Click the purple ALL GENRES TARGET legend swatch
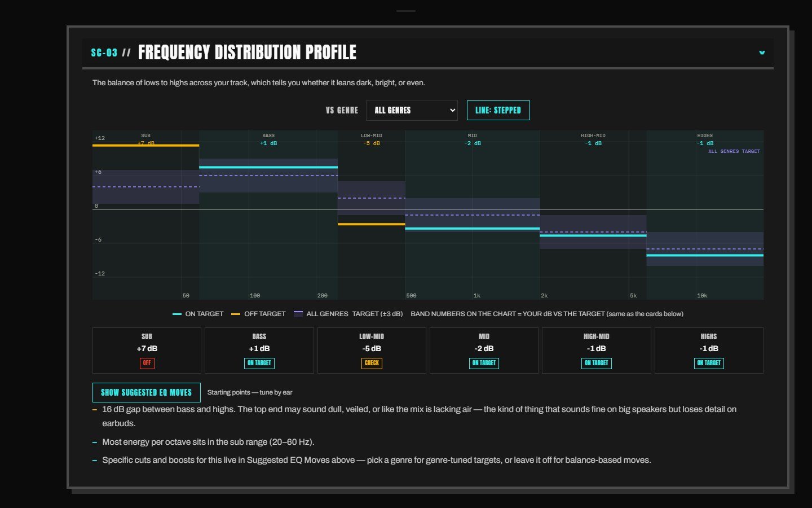812x508 pixels. click(x=298, y=314)
